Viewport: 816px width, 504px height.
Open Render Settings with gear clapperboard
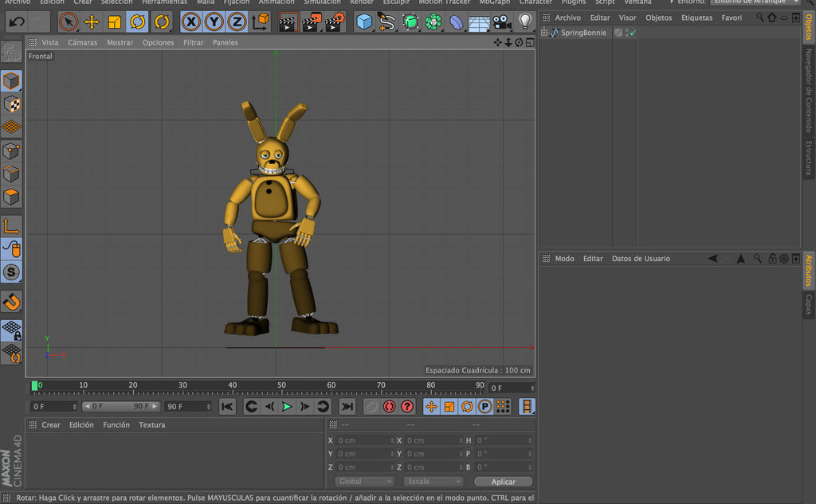pos(335,21)
